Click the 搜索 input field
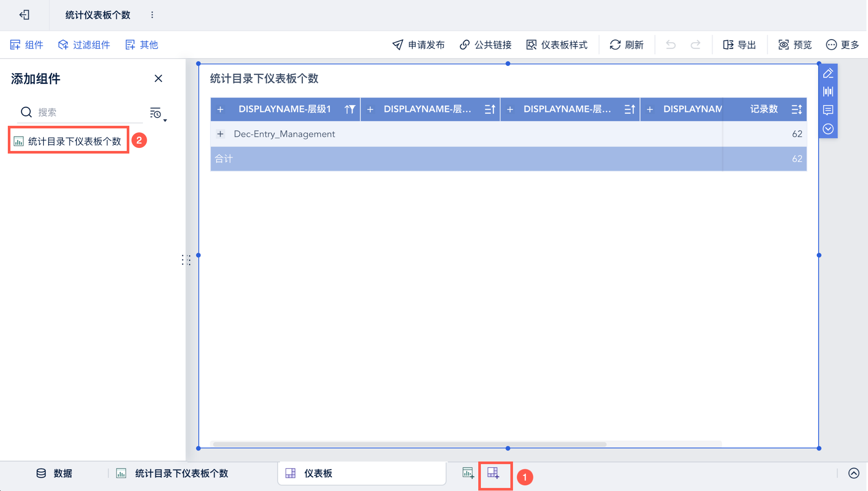The height and width of the screenshot is (491, 868). (x=87, y=112)
